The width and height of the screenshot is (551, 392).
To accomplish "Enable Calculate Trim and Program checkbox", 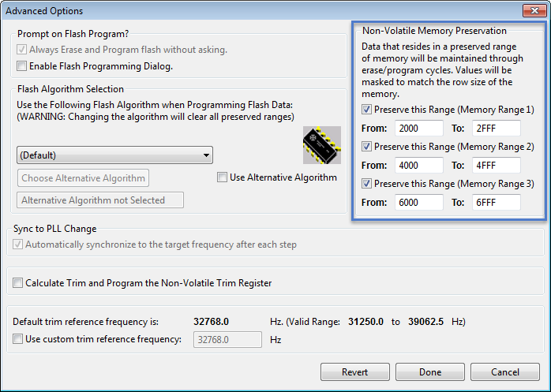I will [17, 282].
